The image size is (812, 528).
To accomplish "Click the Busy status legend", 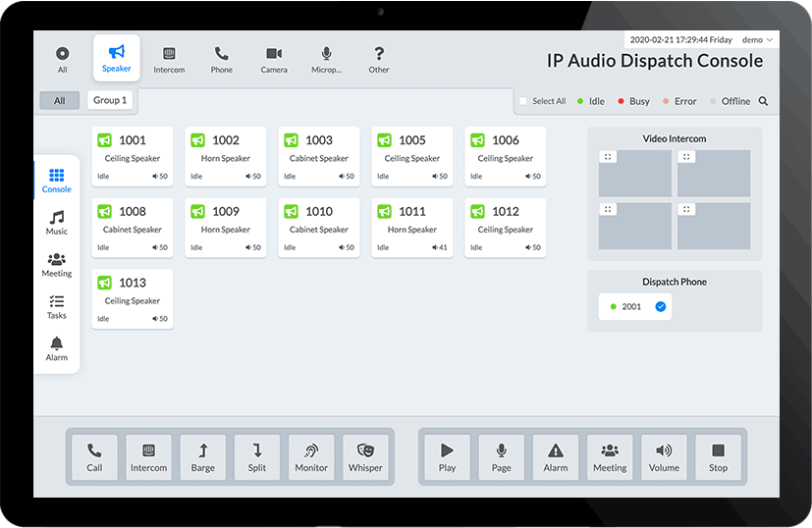I will 634,101.
